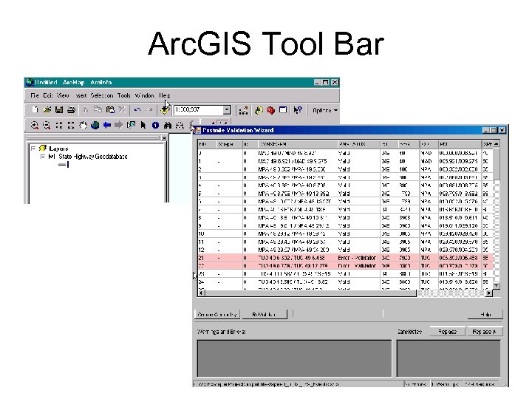Click inside the map scale input field

click(199, 110)
